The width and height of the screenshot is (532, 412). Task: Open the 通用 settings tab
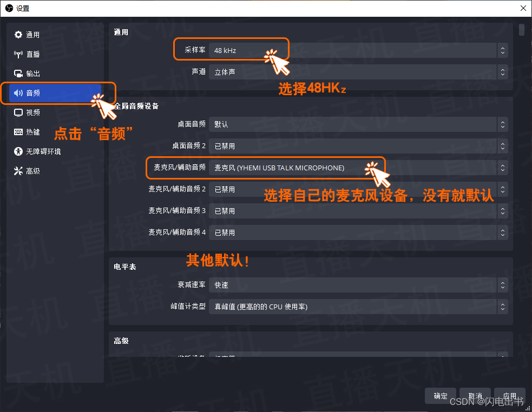tap(55, 35)
